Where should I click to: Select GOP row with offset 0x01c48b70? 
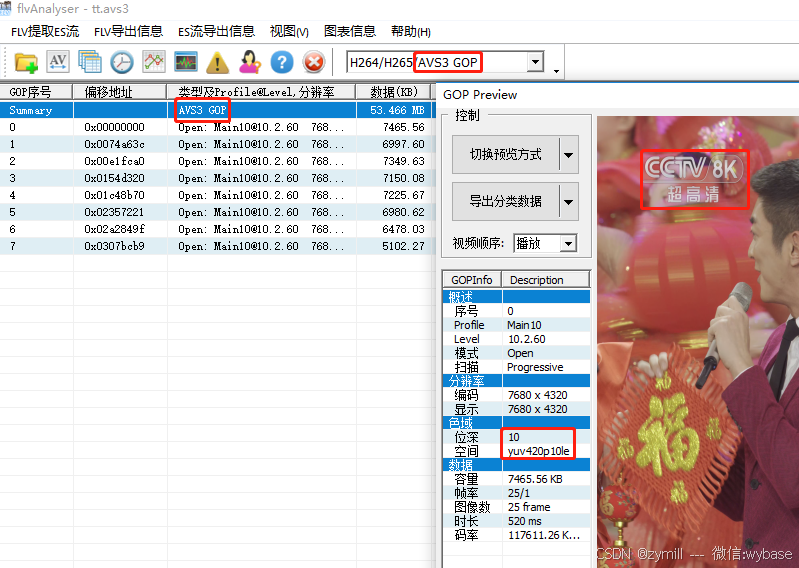pos(217,195)
